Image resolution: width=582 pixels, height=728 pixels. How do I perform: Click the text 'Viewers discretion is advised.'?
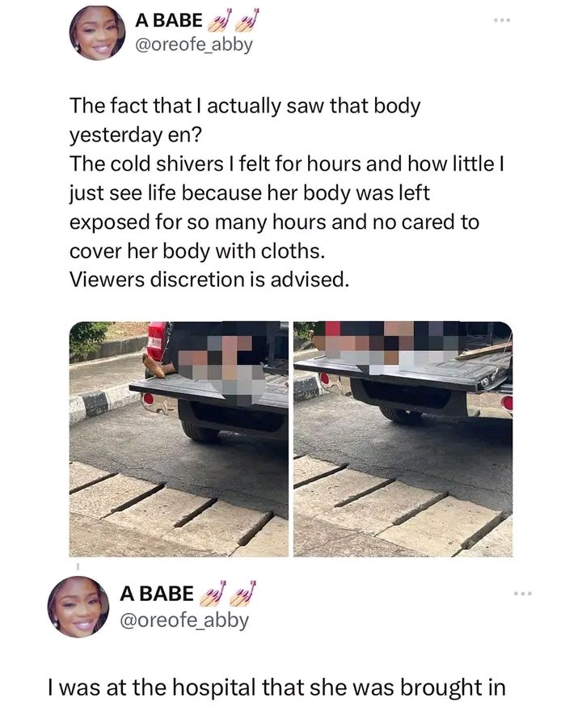pyautogui.click(x=209, y=280)
